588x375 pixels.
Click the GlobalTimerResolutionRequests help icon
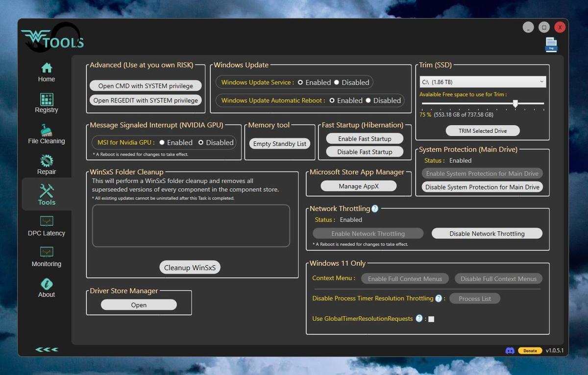[419, 318]
